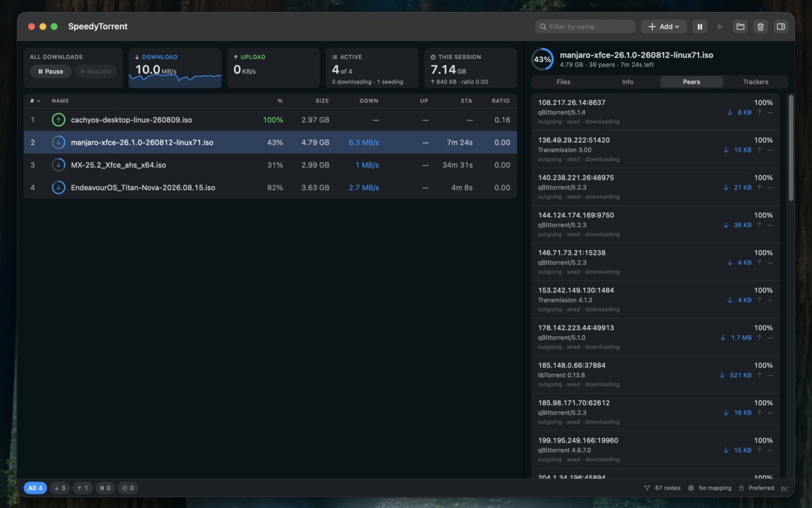Viewport: 812px width, 508px height.
Task: Sort list by SIZE column
Action: (322, 101)
